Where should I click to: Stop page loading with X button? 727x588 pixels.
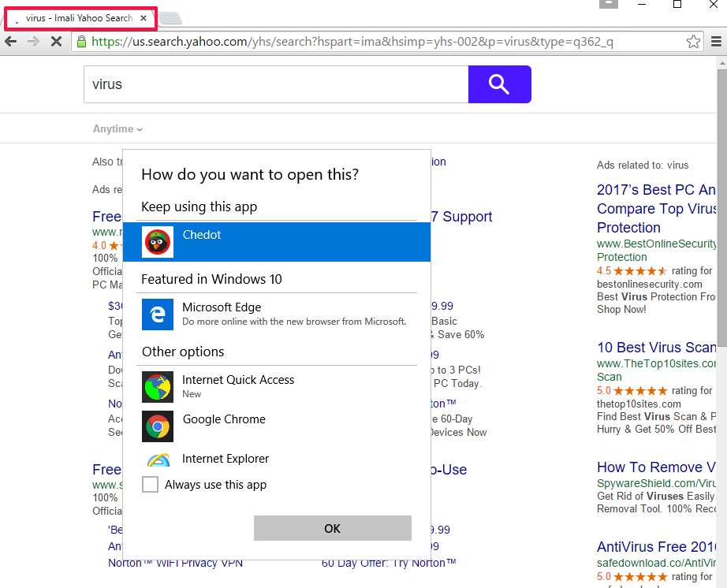(x=56, y=42)
